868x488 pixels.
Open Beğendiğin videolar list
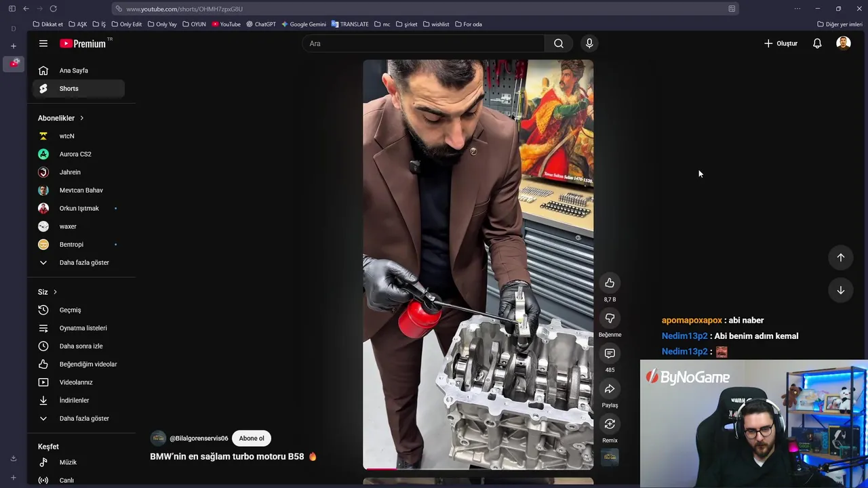click(x=78, y=364)
